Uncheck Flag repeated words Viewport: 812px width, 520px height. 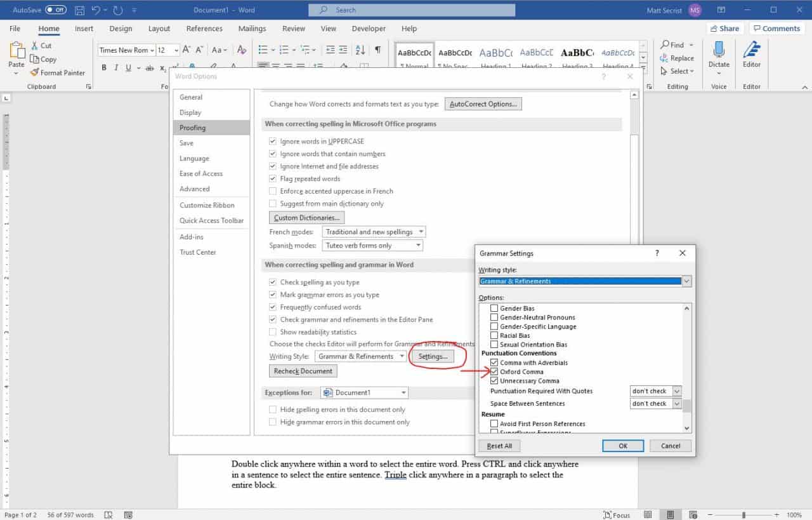point(272,178)
